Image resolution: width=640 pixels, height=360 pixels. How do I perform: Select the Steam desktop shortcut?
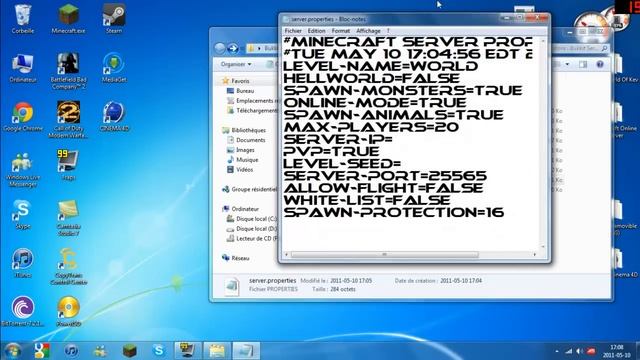[x=114, y=18]
